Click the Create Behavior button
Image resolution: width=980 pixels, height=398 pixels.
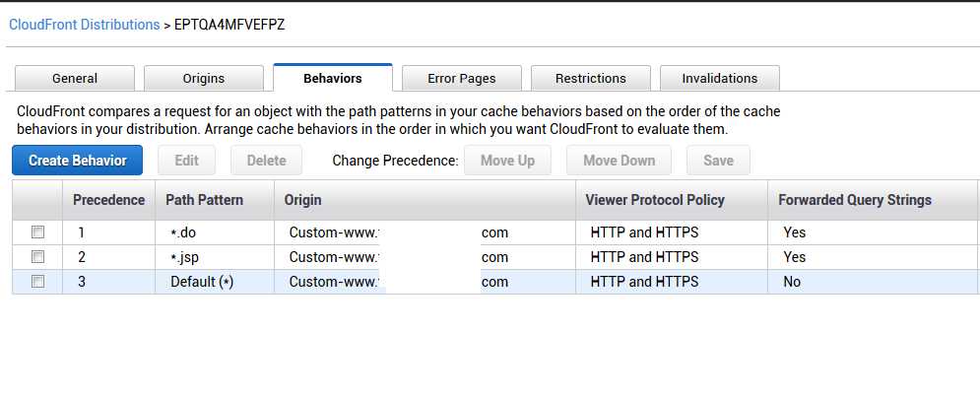pyautogui.click(x=78, y=161)
